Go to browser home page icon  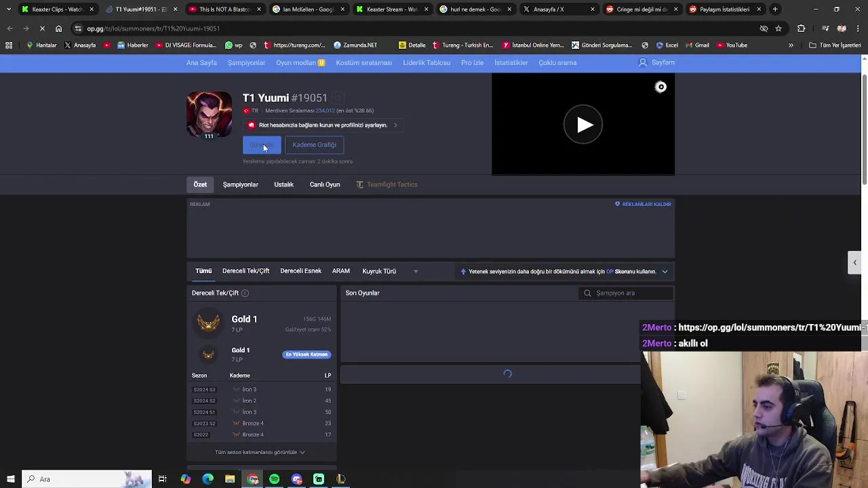58,28
